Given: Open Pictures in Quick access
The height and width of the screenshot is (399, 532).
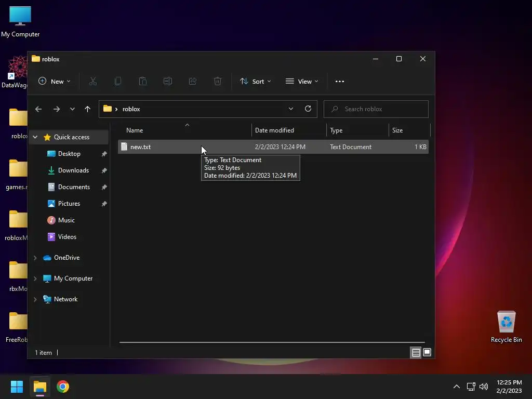Looking at the screenshot, I should click(x=69, y=204).
